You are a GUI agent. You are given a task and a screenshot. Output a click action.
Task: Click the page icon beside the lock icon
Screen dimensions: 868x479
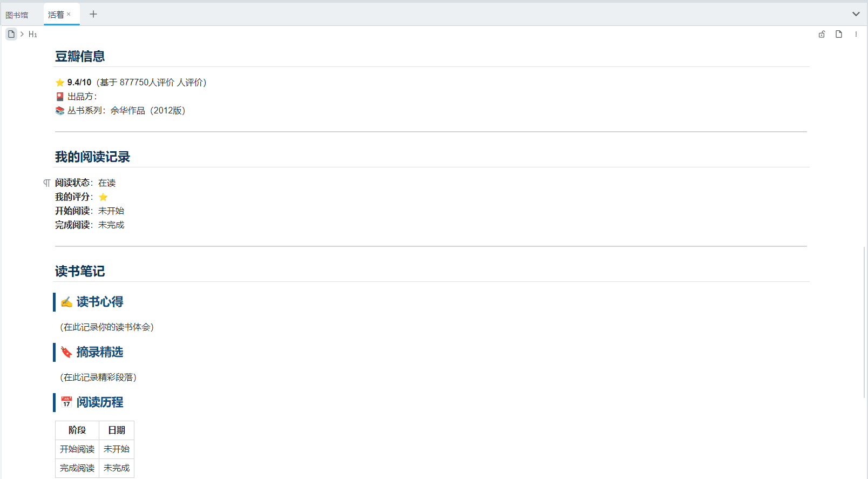838,34
